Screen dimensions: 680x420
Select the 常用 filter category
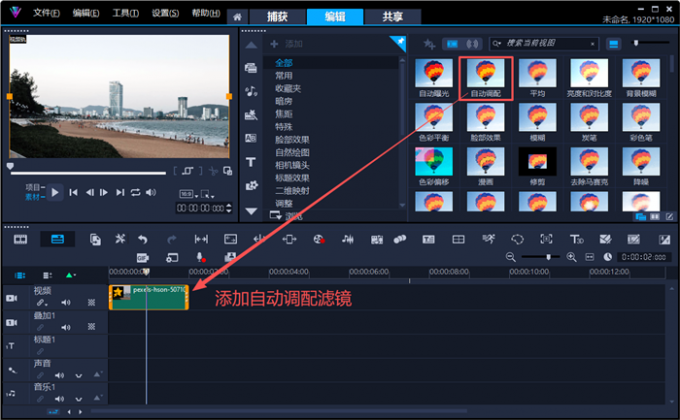point(284,75)
